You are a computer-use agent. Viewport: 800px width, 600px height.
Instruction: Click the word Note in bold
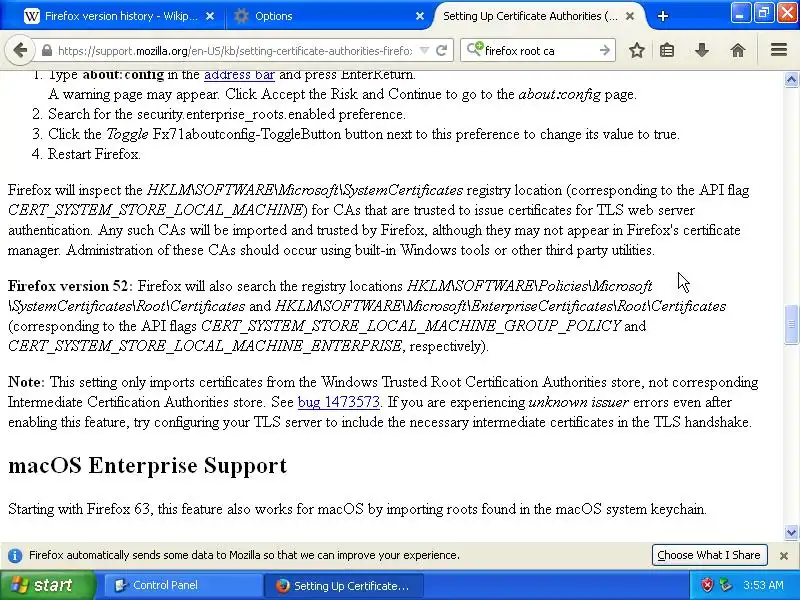pyautogui.click(x=26, y=382)
